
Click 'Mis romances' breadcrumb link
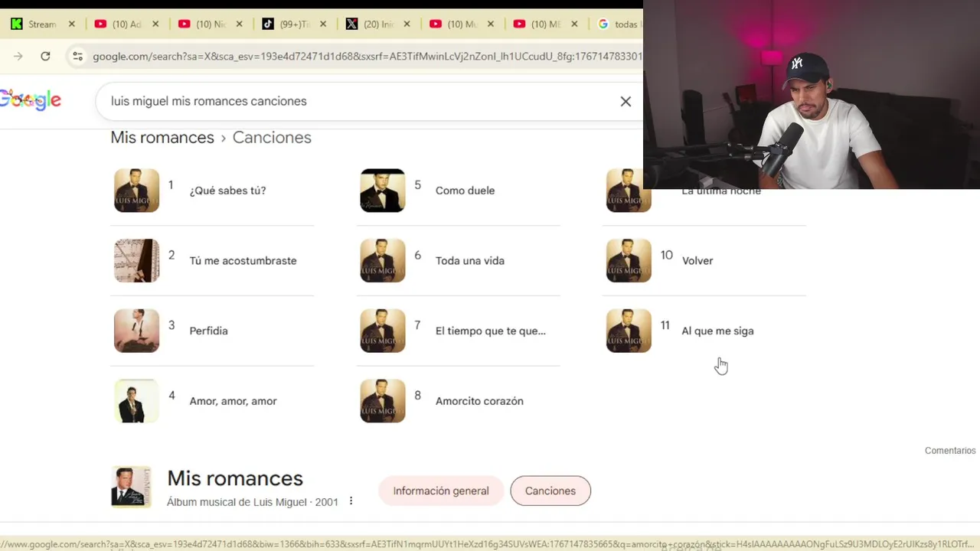coord(162,138)
